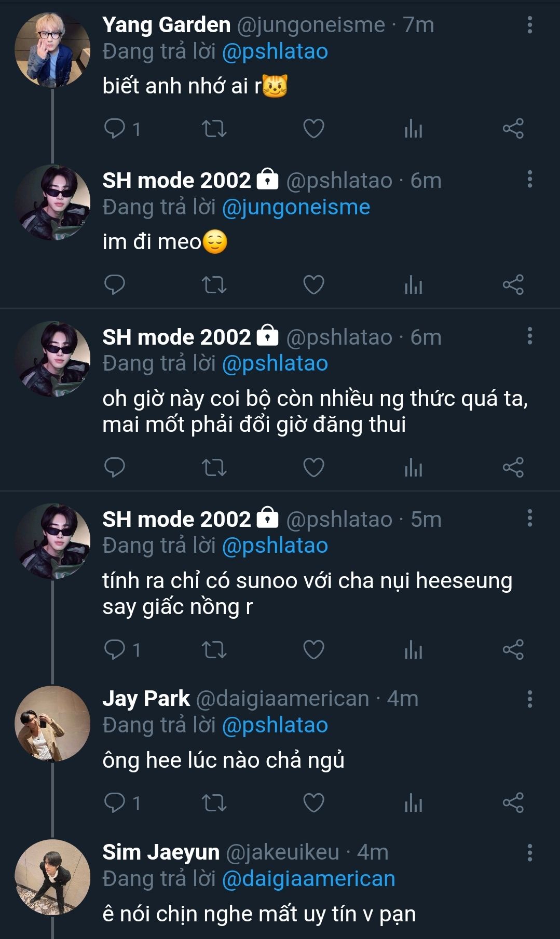Open the @daigiaamerican mention link
The width and height of the screenshot is (560, 939).
[308, 879]
